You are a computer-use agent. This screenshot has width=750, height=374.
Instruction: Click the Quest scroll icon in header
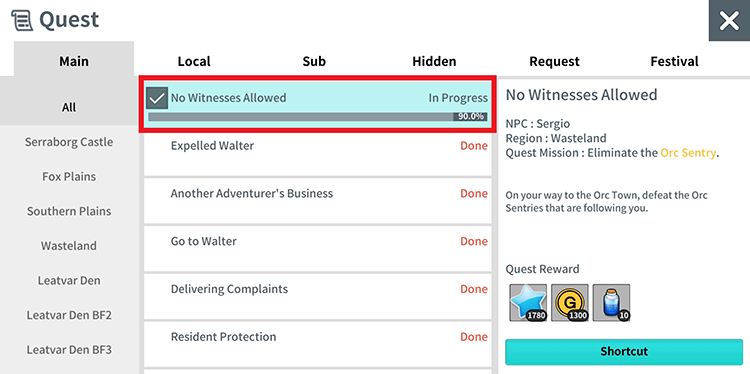[x=22, y=21]
